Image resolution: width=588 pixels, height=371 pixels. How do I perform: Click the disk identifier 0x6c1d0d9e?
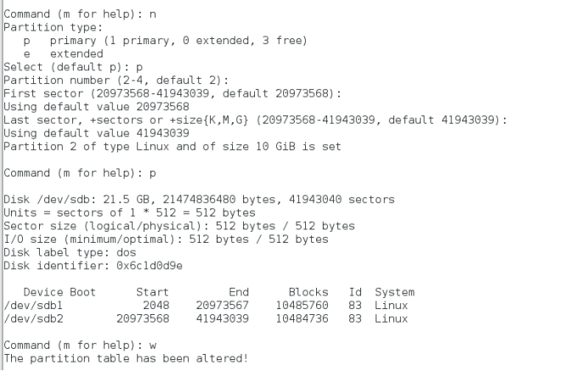click(150, 266)
